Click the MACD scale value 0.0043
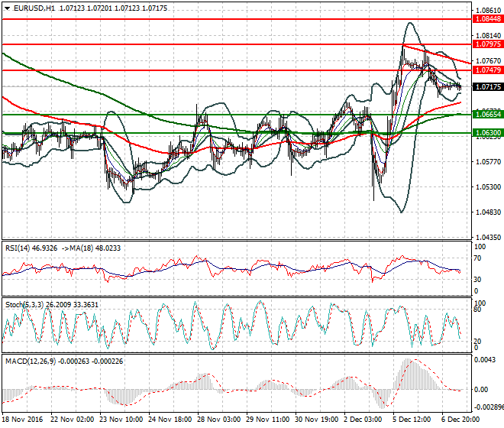504x428 pixels. tap(485, 360)
